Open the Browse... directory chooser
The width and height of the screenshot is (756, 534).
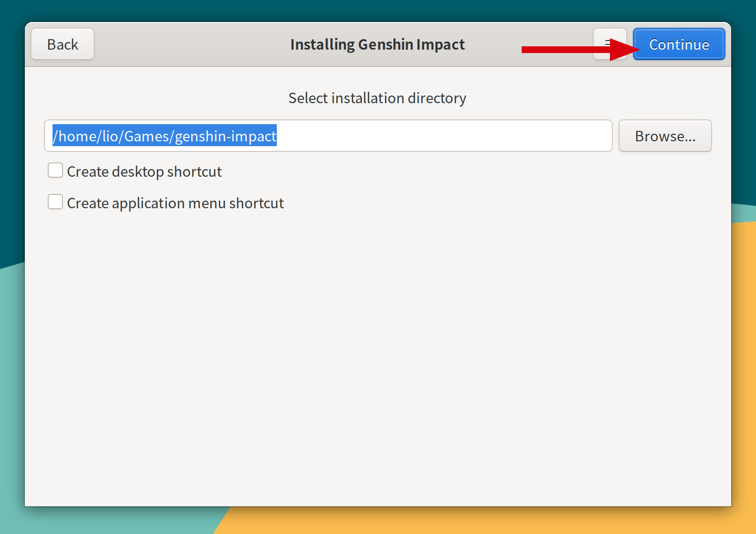click(665, 136)
